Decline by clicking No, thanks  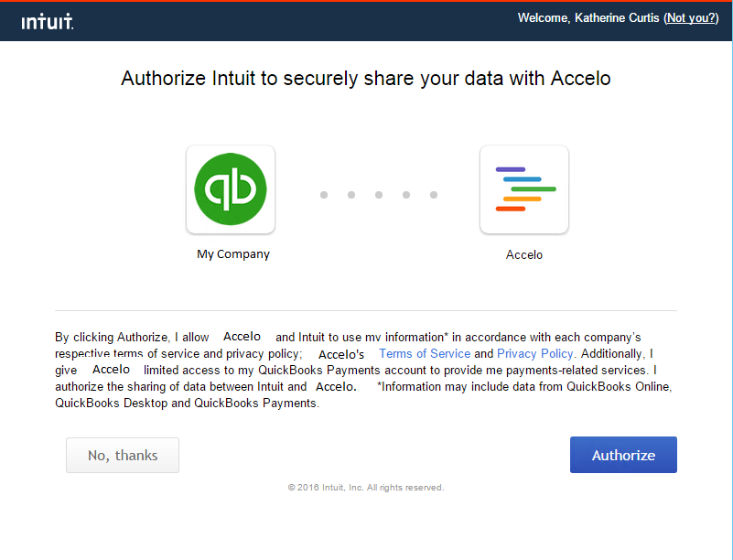122,455
